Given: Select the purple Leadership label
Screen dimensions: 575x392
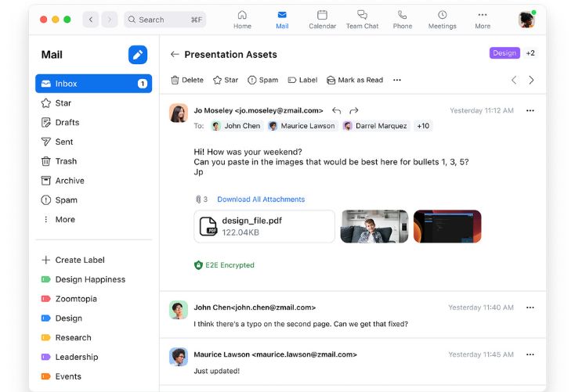Looking at the screenshot, I should coord(76,357).
